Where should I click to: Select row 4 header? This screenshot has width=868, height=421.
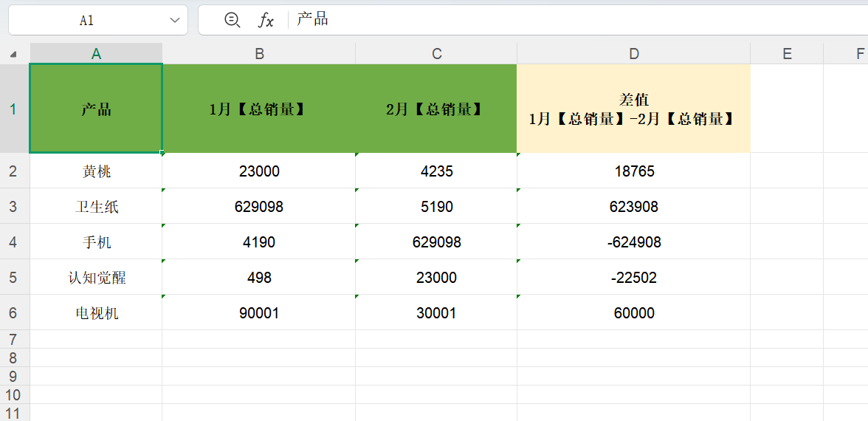point(13,242)
